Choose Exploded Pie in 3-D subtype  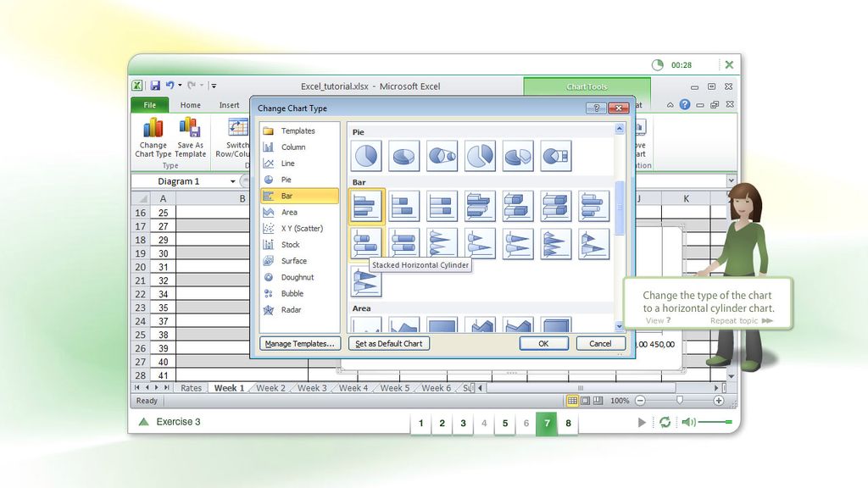point(518,156)
